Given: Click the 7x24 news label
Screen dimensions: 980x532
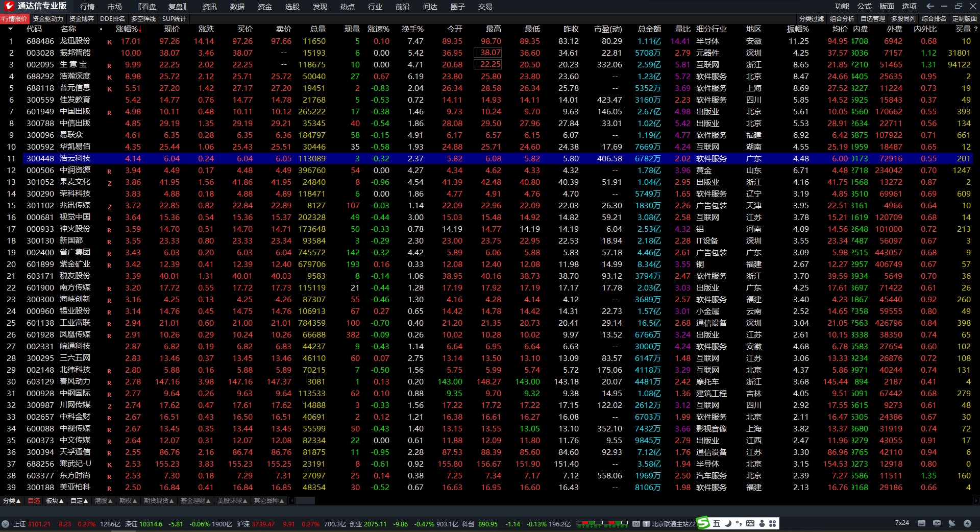Looking at the screenshot, I should coord(902,523).
